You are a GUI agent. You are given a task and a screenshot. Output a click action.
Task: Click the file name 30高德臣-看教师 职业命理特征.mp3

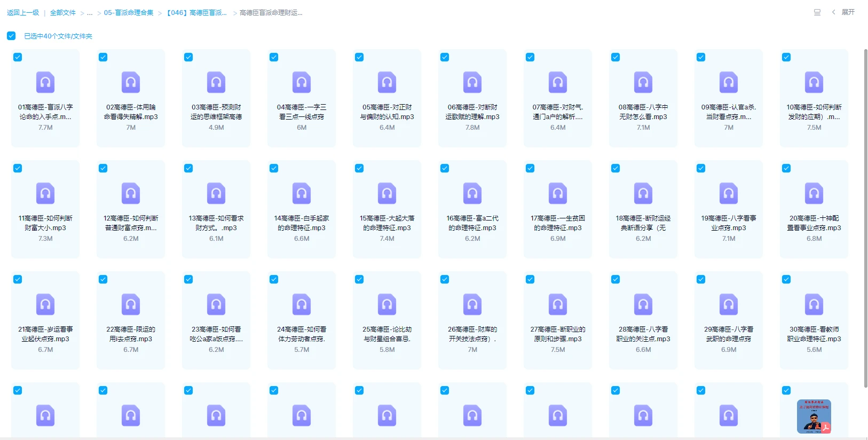[x=814, y=334]
